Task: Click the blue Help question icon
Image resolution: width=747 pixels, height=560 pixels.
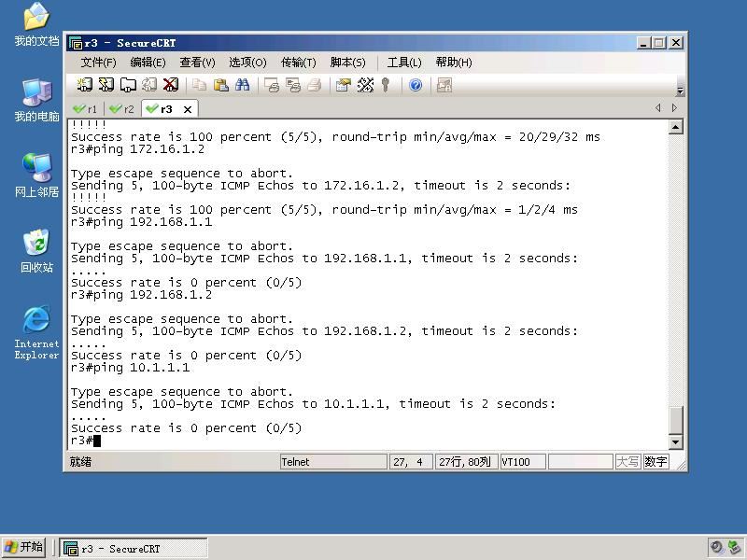Action: pos(416,85)
